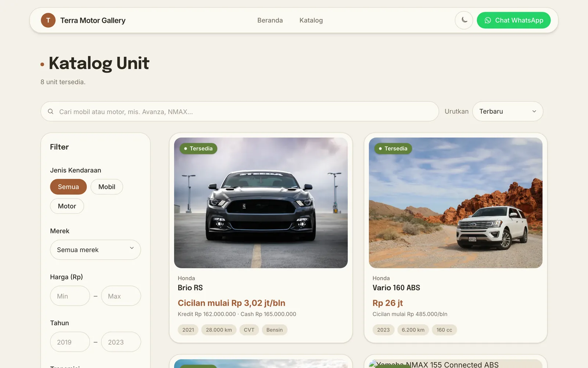Screen dimensions: 588x368
Task: Click the 8 unit tersedia text
Action: tap(63, 82)
